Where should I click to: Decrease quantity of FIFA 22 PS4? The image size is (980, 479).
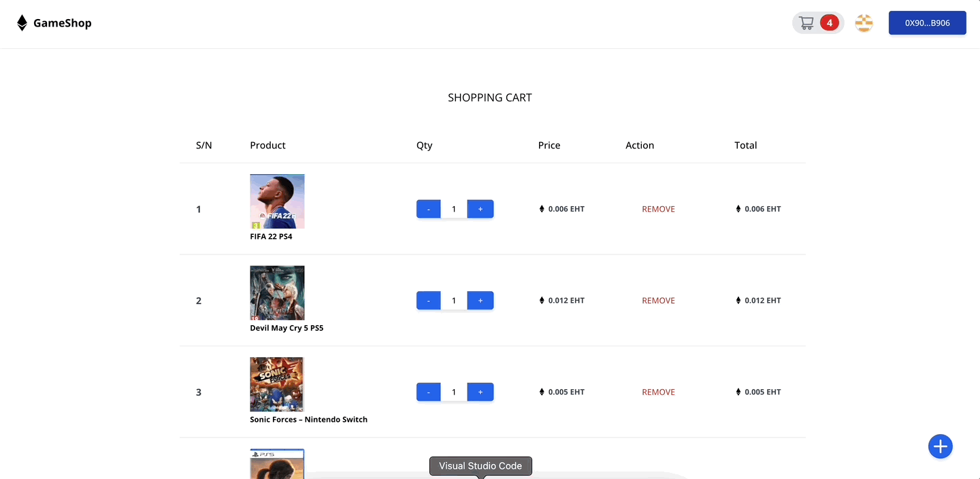429,209
